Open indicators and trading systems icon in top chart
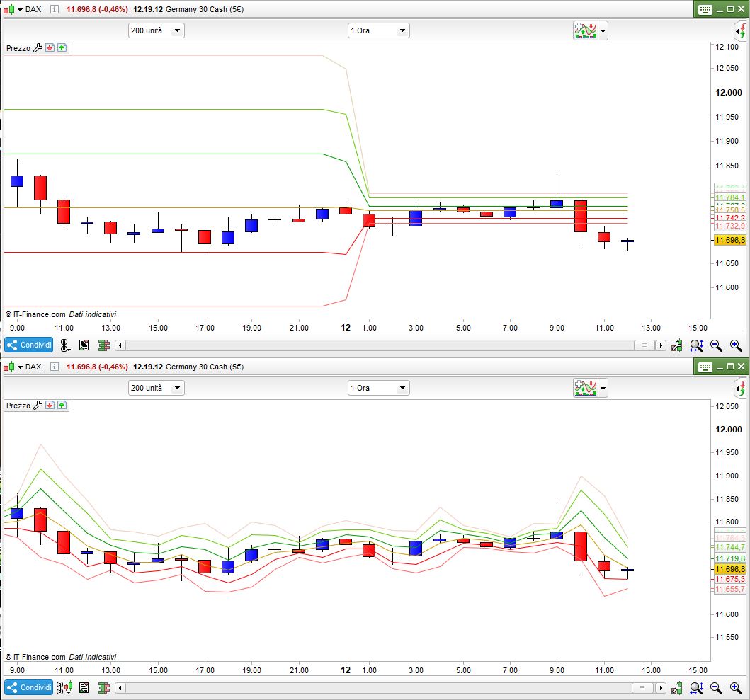 coord(586,30)
